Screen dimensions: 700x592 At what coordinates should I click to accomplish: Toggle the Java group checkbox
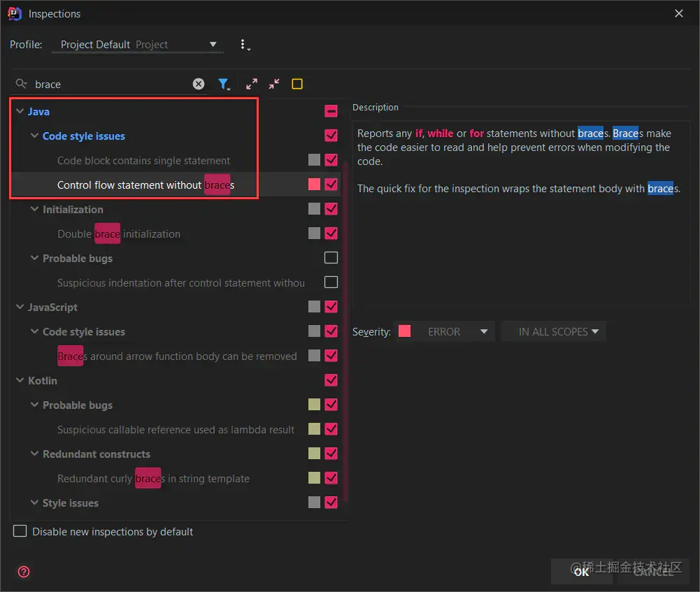point(331,111)
